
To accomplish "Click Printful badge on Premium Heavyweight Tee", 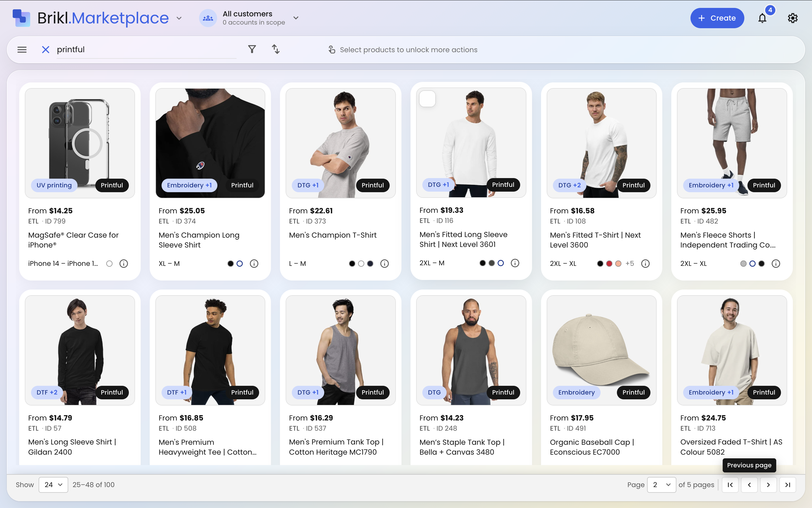I will pyautogui.click(x=242, y=392).
